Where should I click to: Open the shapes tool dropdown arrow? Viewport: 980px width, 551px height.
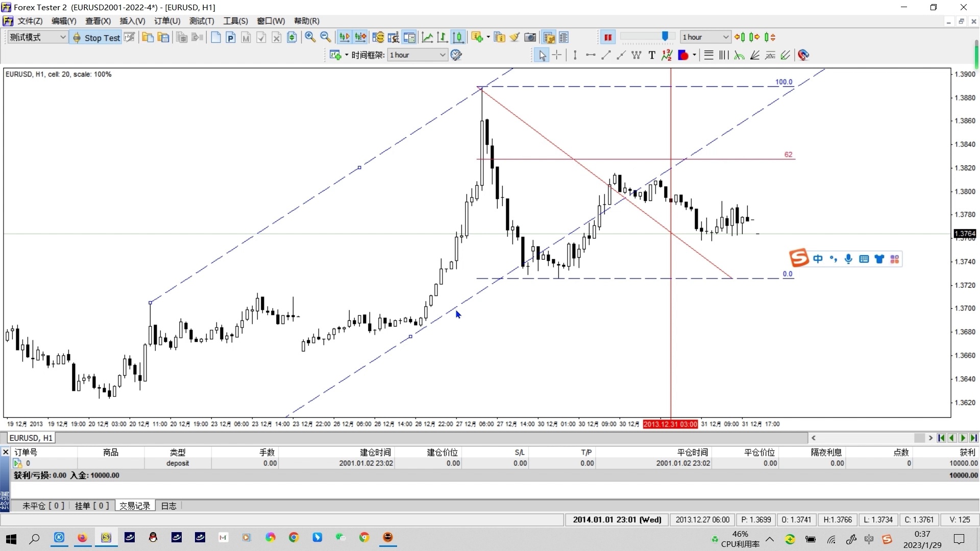(x=694, y=55)
